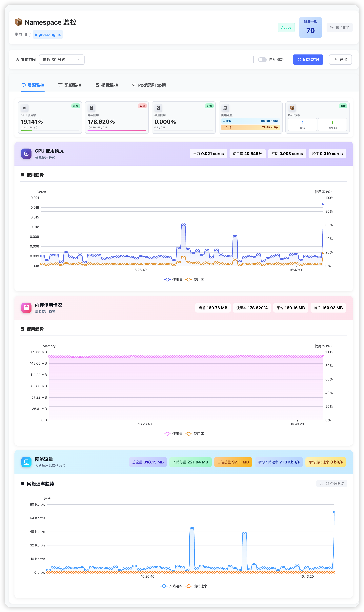Viewport: 364px width, 612px height.
Task: Click the ingress-nginx namespace tag
Action: point(48,35)
